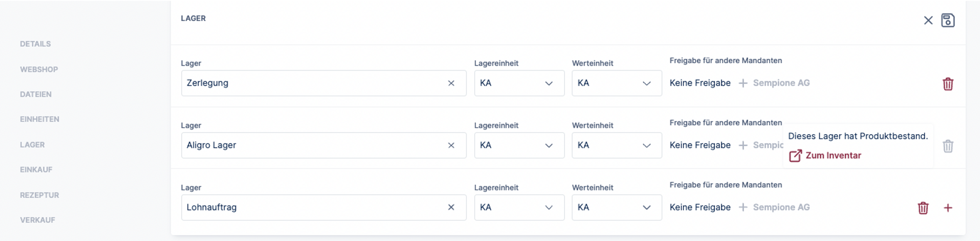Screen dimensions: 980x241
Task: Click the save icon in the Lager header
Action: pos(948,21)
